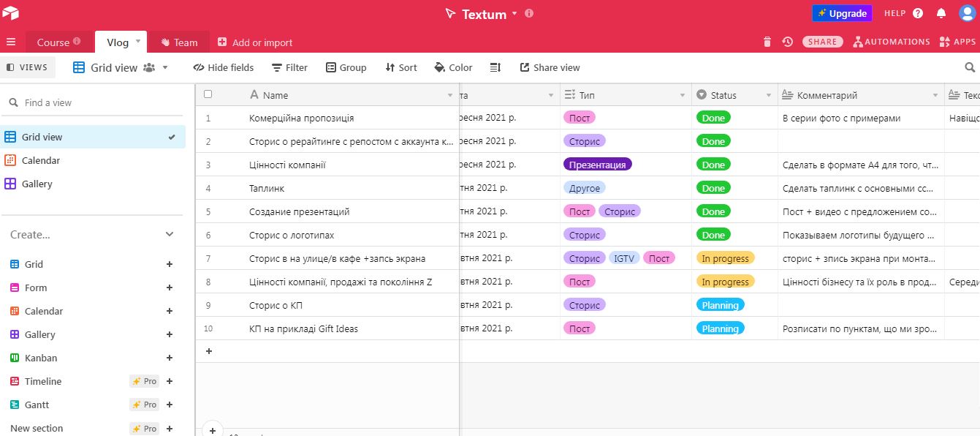Switch to the Team table tab
Screen dimensions: 980x436
tap(179, 42)
